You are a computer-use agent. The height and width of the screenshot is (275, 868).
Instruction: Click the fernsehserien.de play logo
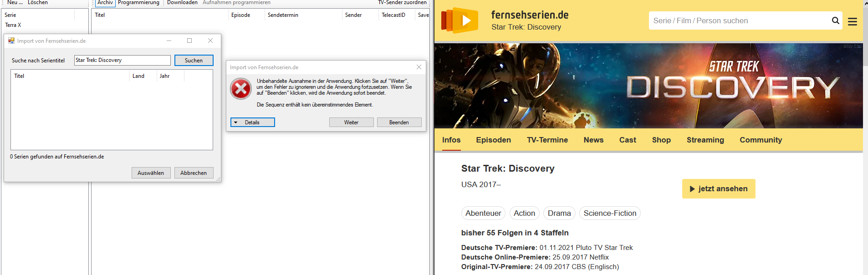pyautogui.click(x=460, y=20)
